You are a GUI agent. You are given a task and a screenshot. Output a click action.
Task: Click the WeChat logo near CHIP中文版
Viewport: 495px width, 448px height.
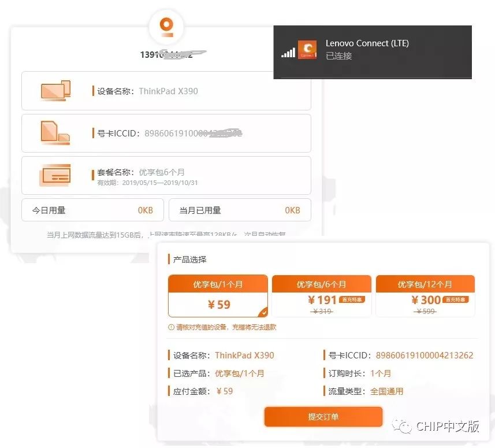[x=404, y=427]
